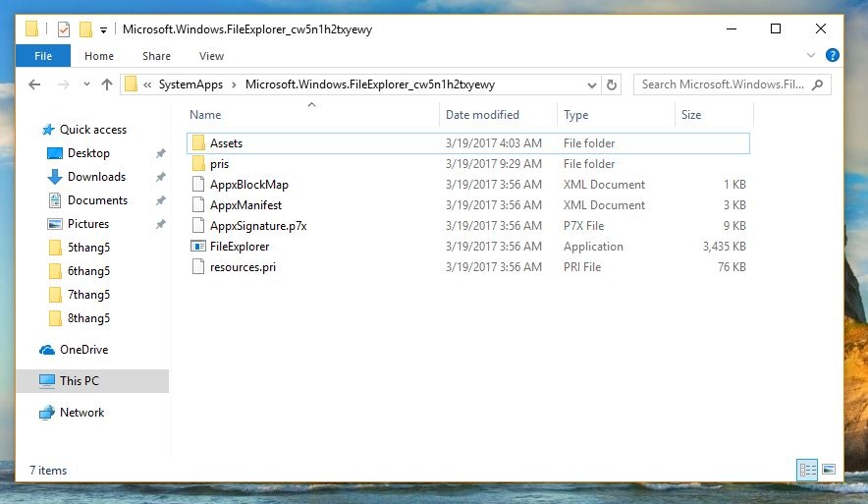Unpin Pictures using its pin icon
The width and height of the screenshot is (868, 504).
point(160,224)
